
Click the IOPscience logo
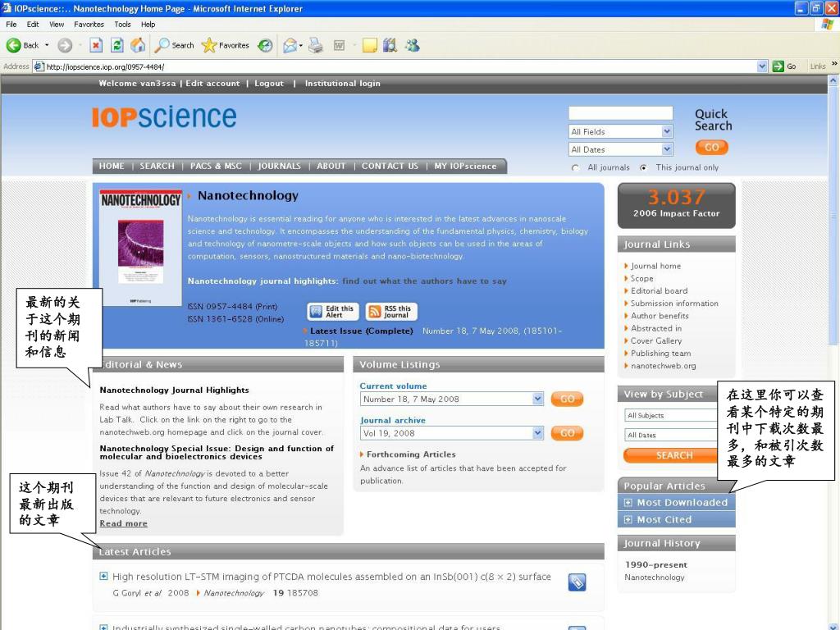164,116
